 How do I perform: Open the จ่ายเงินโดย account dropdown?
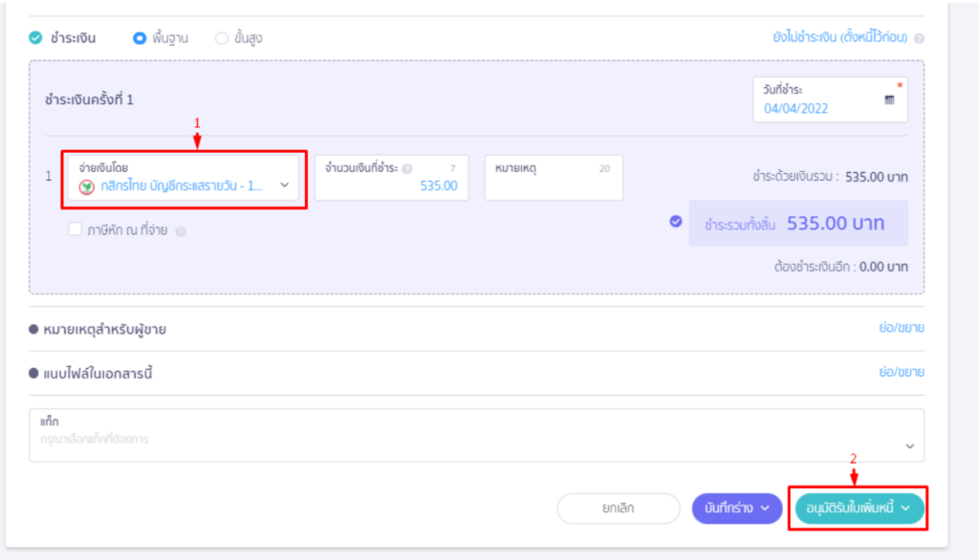pos(184,178)
